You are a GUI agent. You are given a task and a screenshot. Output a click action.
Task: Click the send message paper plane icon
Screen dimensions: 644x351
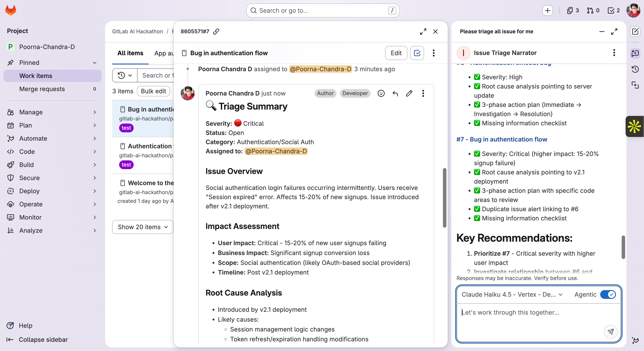click(610, 331)
